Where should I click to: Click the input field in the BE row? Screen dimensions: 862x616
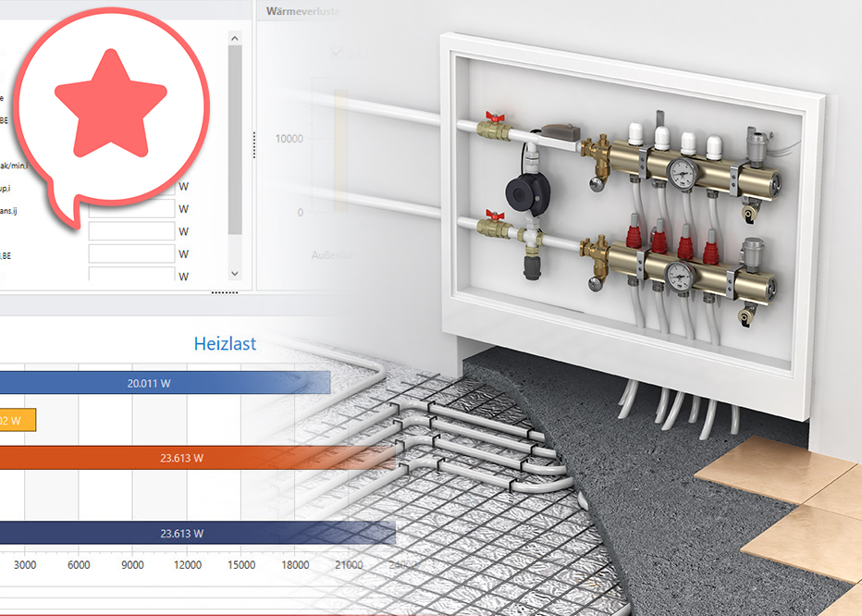tap(131, 253)
